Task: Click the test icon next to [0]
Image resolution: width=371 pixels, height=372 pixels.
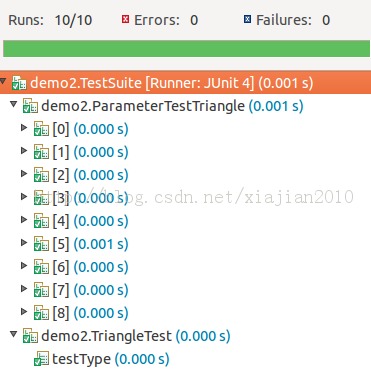Action: [41, 129]
